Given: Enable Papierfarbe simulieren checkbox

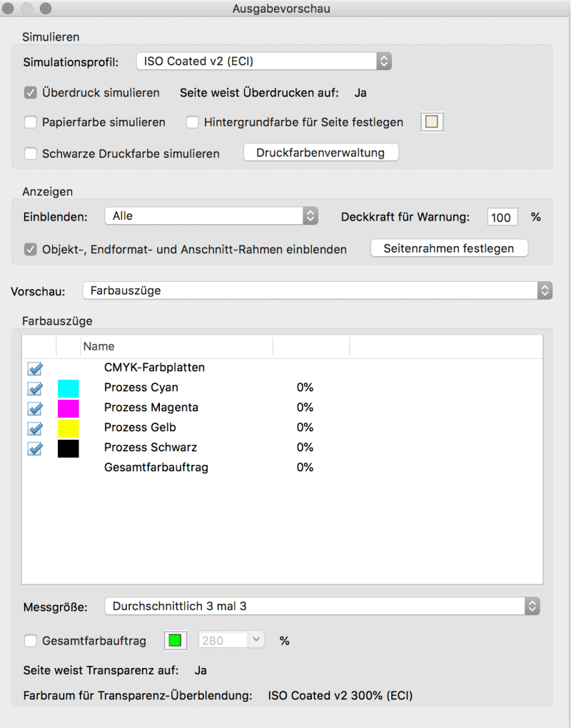Looking at the screenshot, I should [31, 122].
